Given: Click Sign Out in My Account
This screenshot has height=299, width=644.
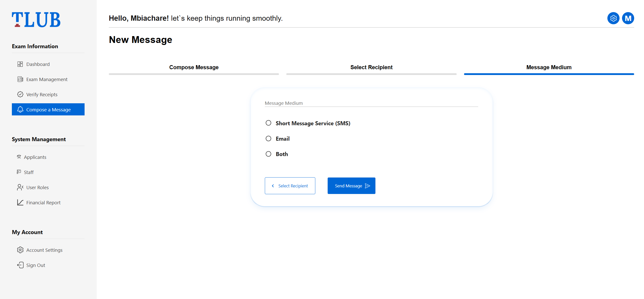Looking at the screenshot, I should tap(48, 265).
